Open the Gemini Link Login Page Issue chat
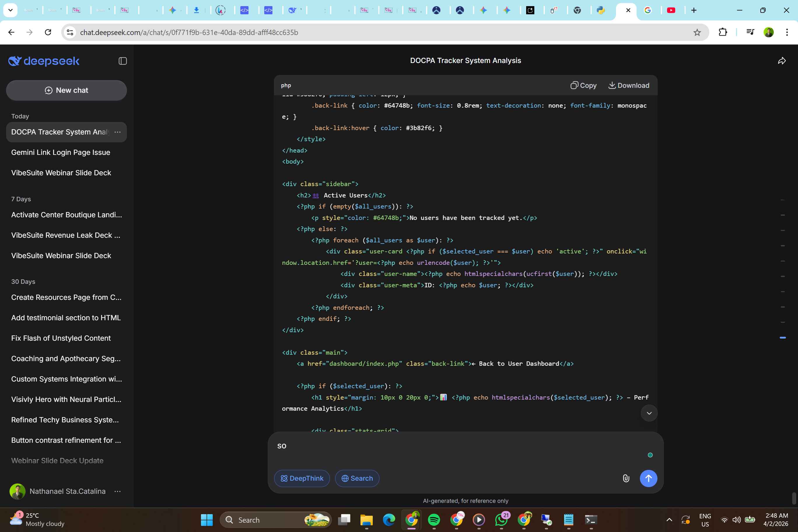 point(61,152)
